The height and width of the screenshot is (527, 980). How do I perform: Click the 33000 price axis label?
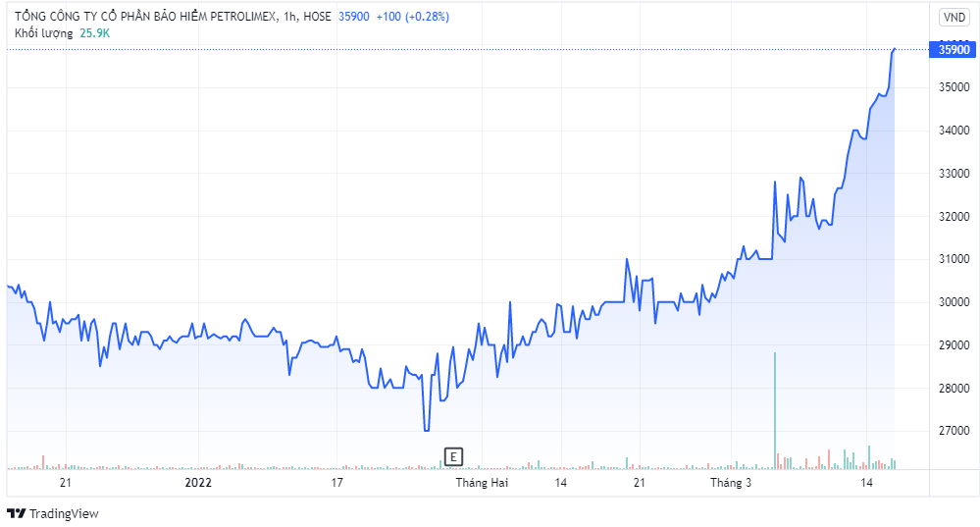coord(954,173)
